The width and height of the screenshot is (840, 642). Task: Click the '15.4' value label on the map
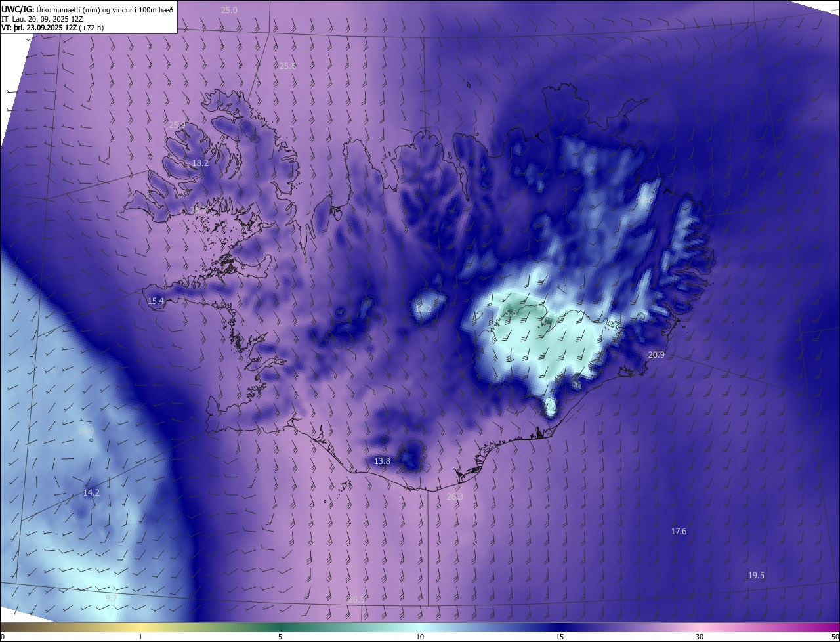(156, 301)
